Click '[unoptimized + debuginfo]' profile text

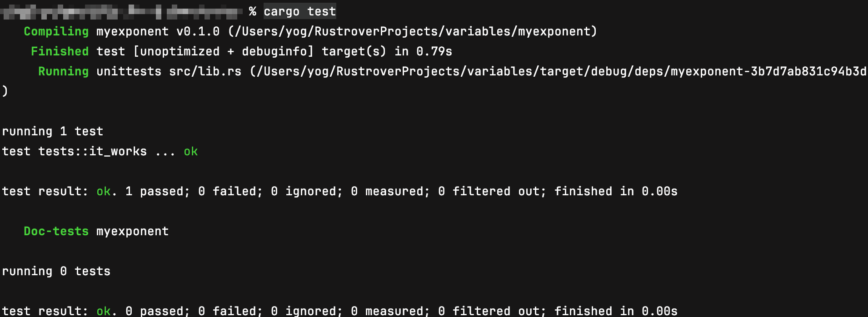(x=224, y=51)
